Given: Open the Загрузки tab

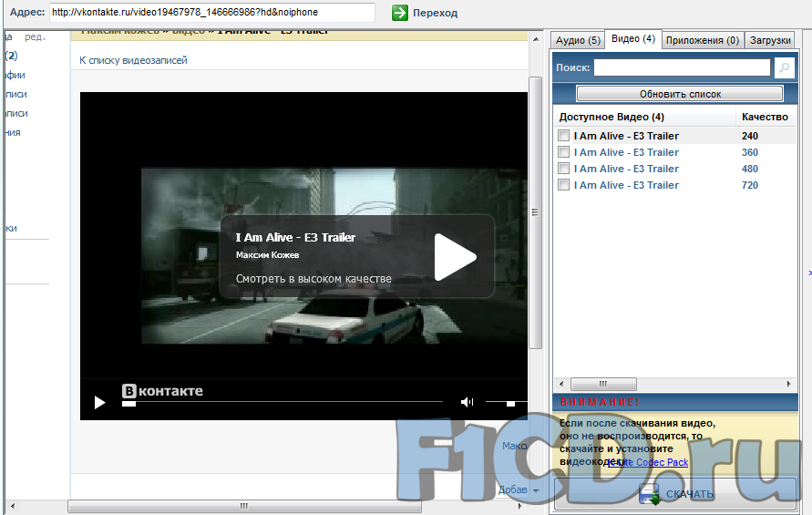Looking at the screenshot, I should [x=770, y=40].
